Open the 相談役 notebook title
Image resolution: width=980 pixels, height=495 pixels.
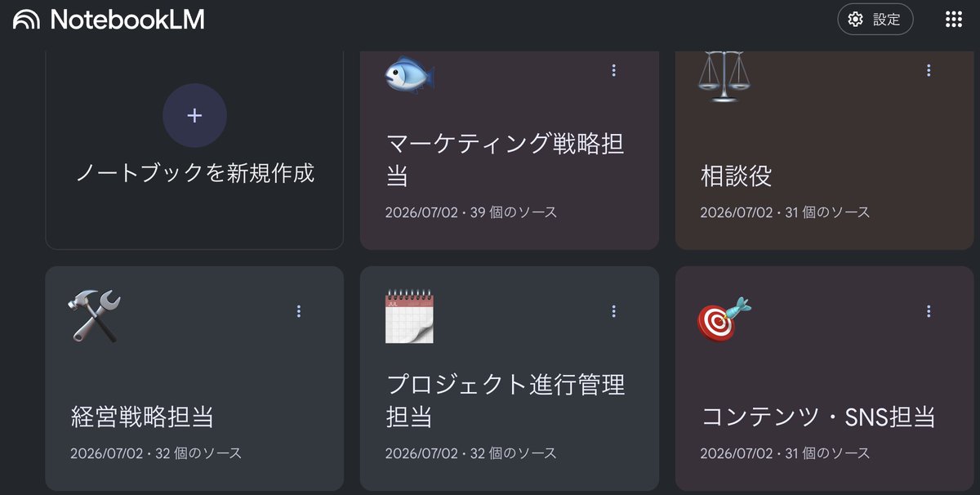pyautogui.click(x=736, y=176)
